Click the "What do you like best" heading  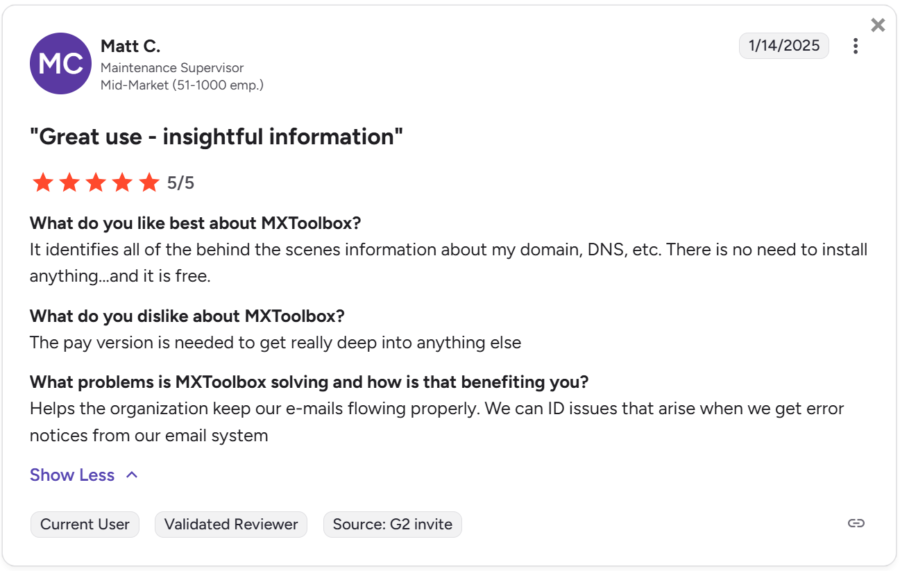195,223
